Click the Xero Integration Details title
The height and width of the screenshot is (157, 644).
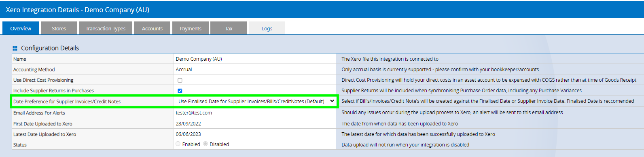tap(77, 10)
